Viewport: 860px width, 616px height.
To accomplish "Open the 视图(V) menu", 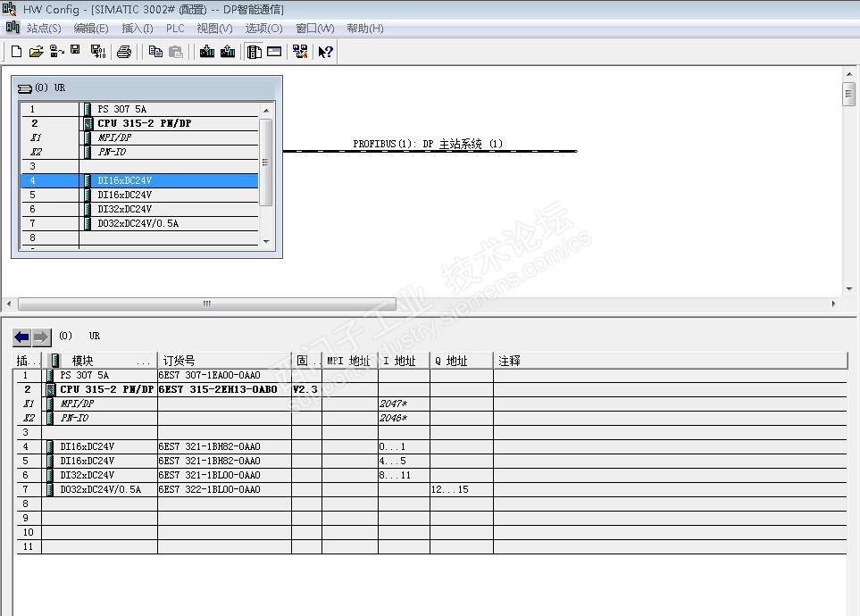I will pyautogui.click(x=214, y=28).
